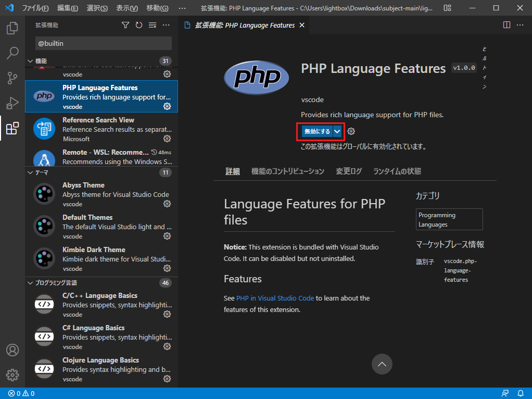Open the notifications bell in the status bar
This screenshot has height=399, width=532.
pos(521,393)
